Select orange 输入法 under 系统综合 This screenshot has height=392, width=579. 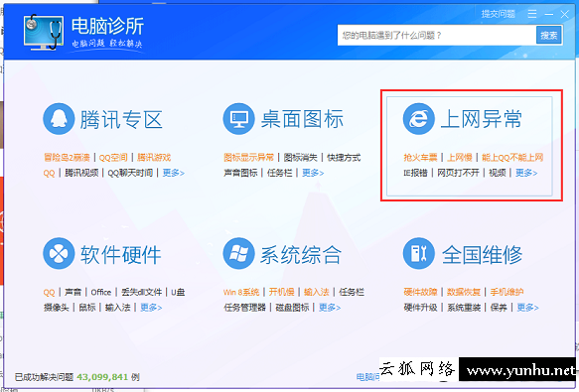(317, 292)
